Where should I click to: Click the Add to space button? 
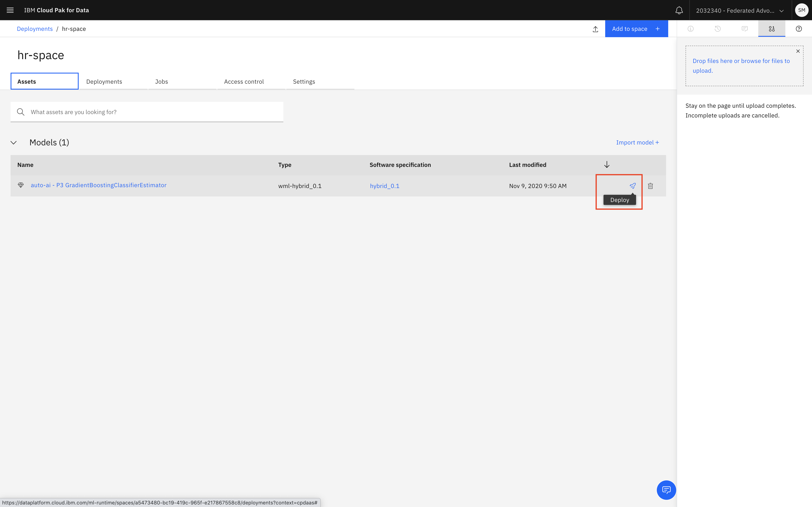pyautogui.click(x=636, y=29)
